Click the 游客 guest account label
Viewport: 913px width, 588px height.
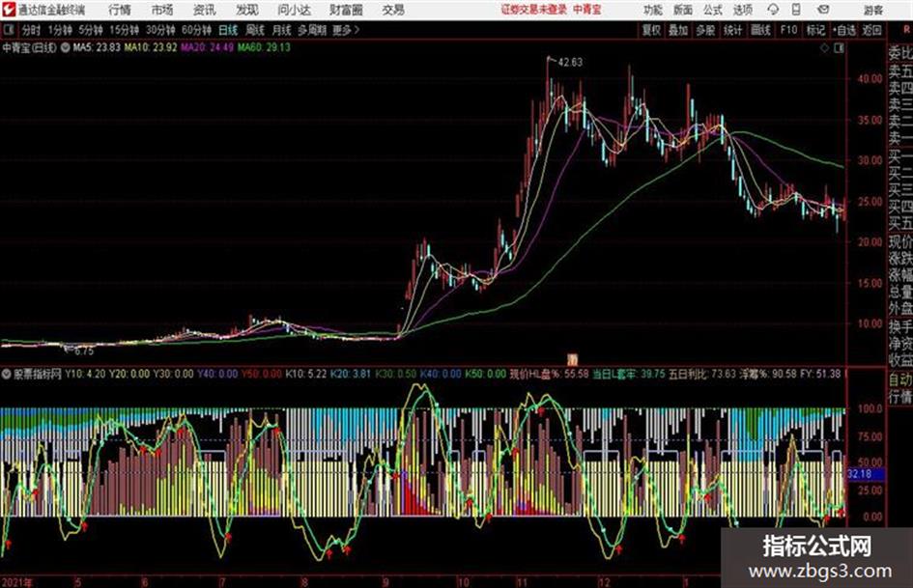pyautogui.click(x=872, y=10)
